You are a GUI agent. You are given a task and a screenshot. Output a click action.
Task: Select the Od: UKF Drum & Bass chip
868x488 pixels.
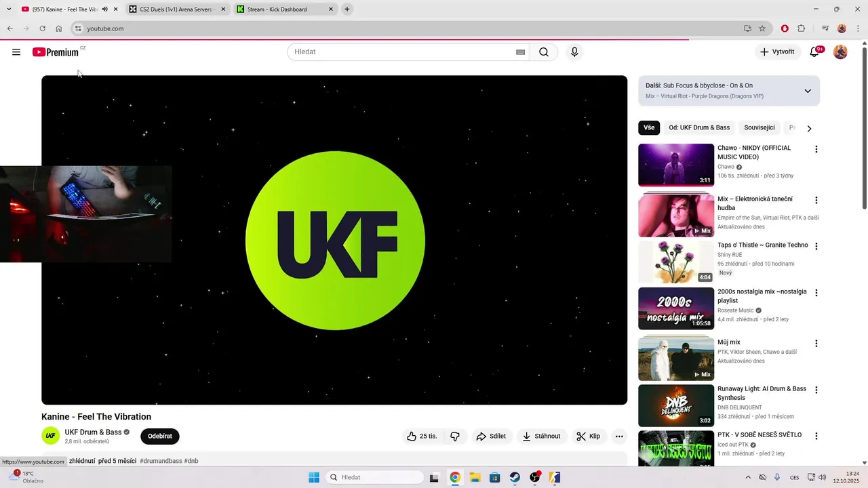[699, 127]
